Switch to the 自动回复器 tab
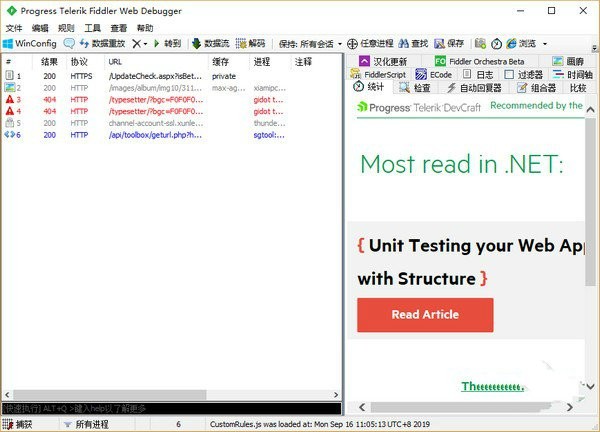 tap(474, 88)
